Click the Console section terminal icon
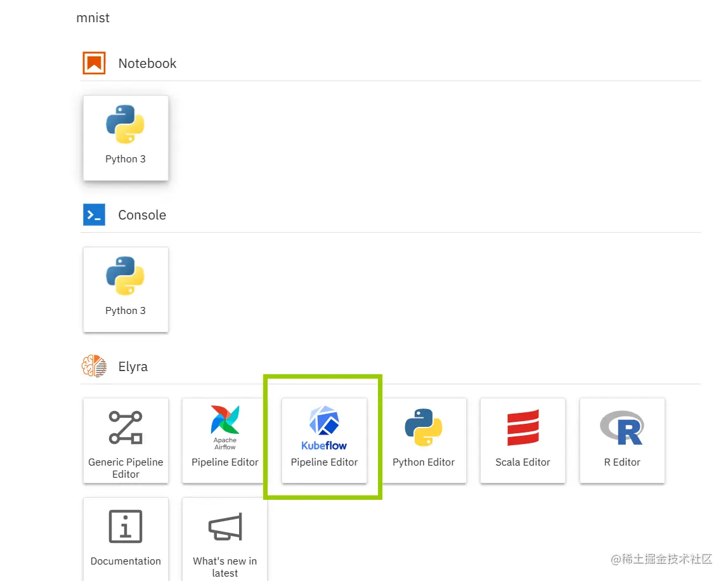The image size is (728, 581). (94, 214)
